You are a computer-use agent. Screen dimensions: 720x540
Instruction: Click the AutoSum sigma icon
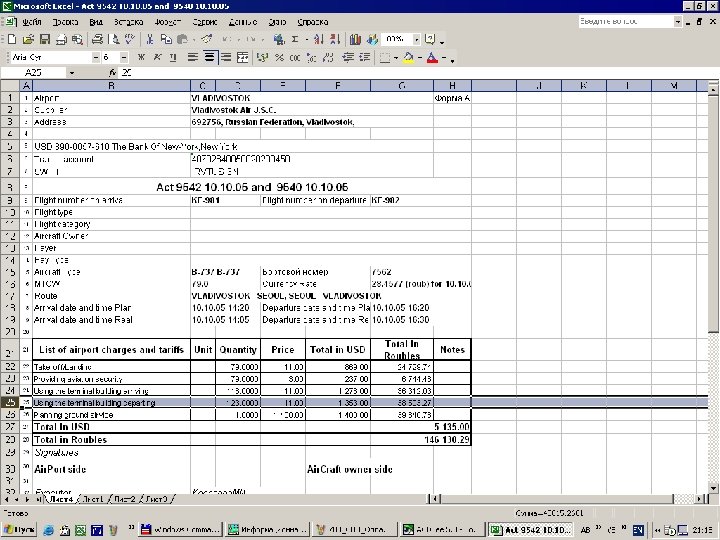click(295, 39)
